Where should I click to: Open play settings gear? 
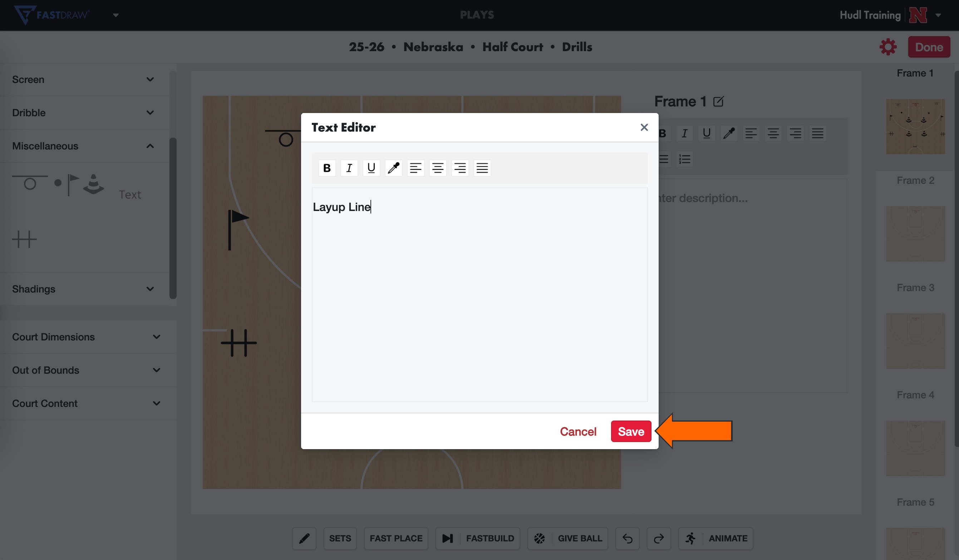888,47
